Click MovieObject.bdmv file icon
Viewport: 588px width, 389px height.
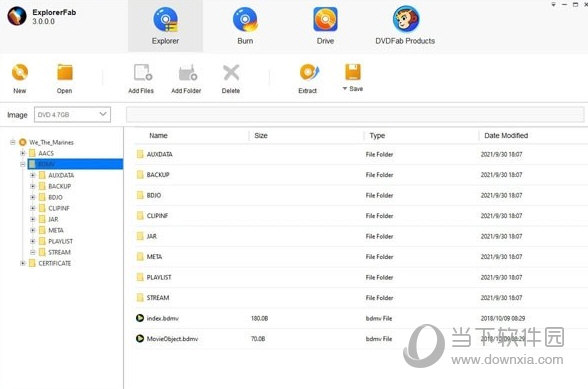click(140, 338)
